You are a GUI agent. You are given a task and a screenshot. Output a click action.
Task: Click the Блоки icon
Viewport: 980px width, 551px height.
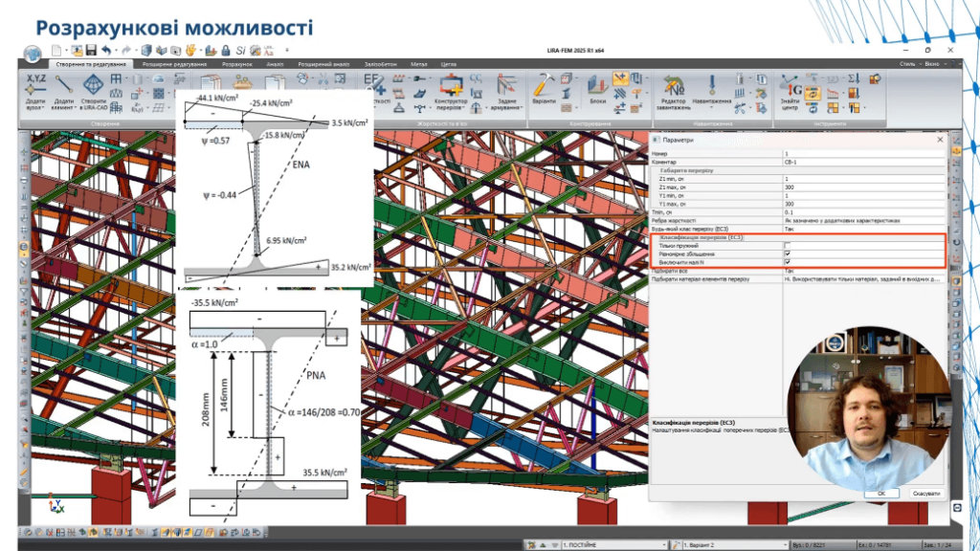click(597, 89)
